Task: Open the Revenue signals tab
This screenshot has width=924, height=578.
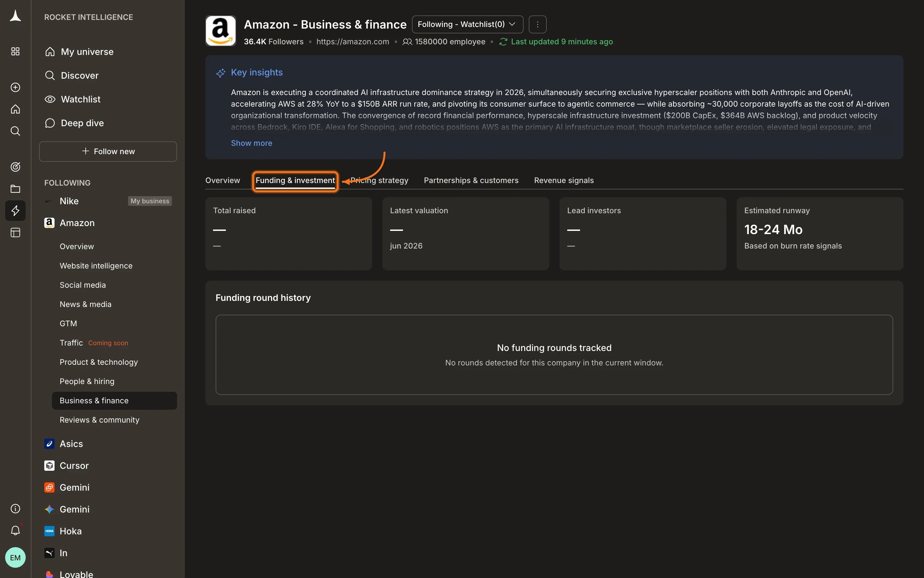Action: click(564, 180)
